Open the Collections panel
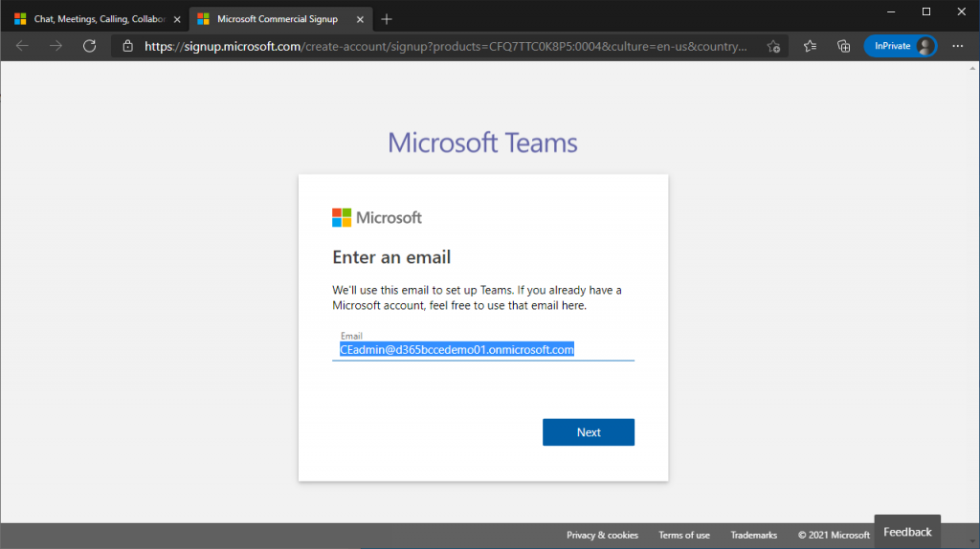Image resolution: width=980 pixels, height=549 pixels. 844,46
